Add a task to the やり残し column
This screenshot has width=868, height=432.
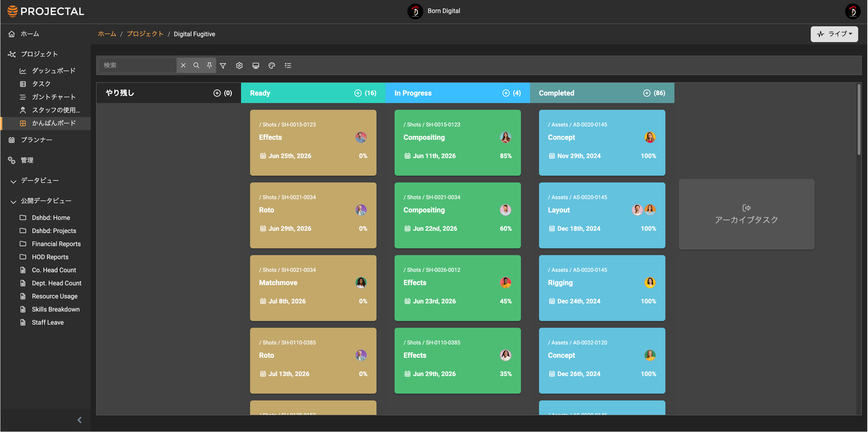pyautogui.click(x=217, y=93)
